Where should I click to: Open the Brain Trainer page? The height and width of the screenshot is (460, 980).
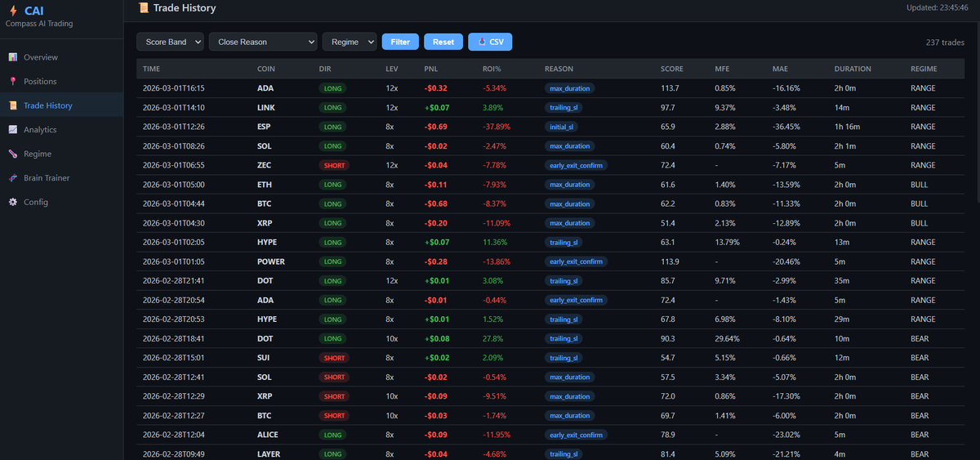[x=61, y=177]
